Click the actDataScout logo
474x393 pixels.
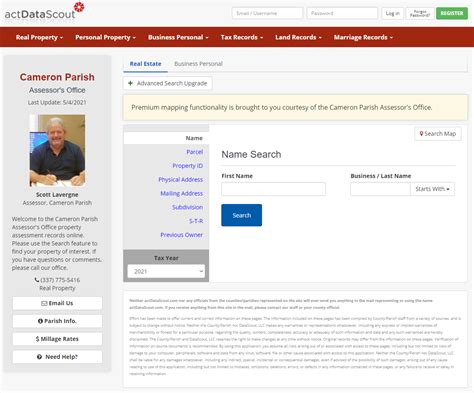tap(44, 11)
